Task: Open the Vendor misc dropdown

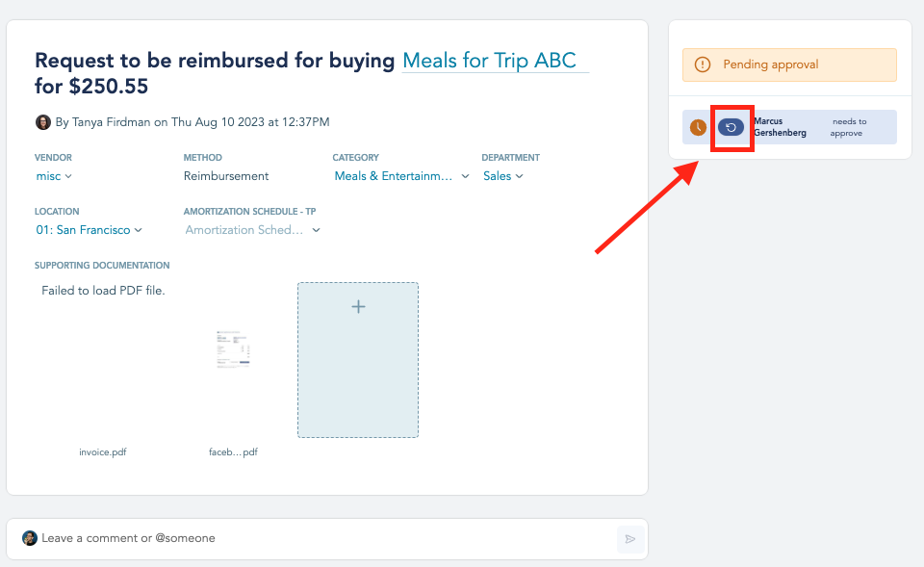Action: tap(54, 176)
